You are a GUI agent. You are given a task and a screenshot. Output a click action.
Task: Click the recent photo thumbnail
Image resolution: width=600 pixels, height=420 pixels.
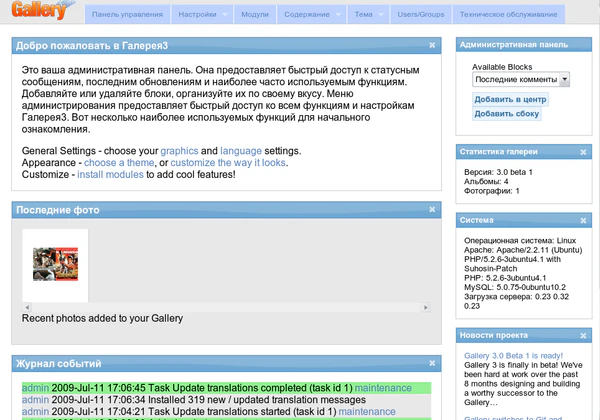pyautogui.click(x=55, y=264)
